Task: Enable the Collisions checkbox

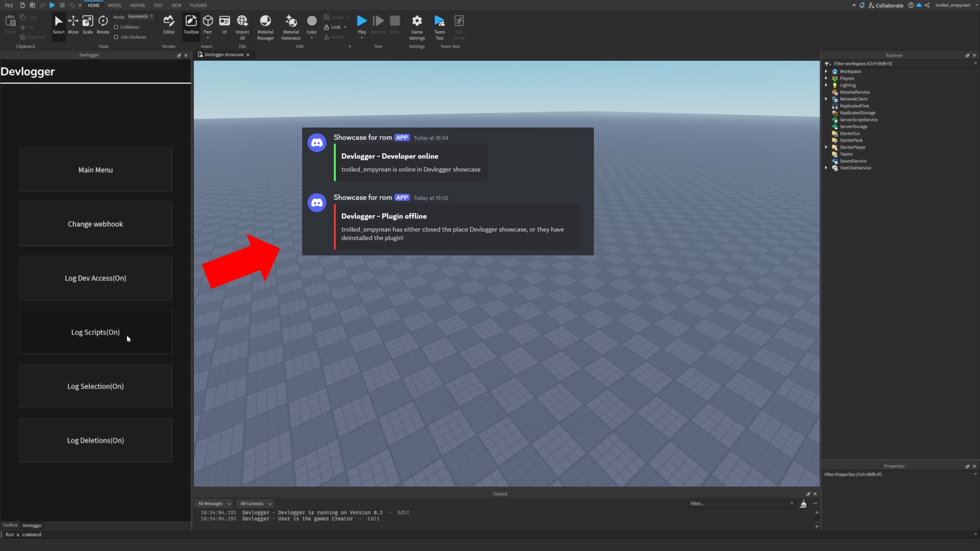Action: click(x=116, y=27)
